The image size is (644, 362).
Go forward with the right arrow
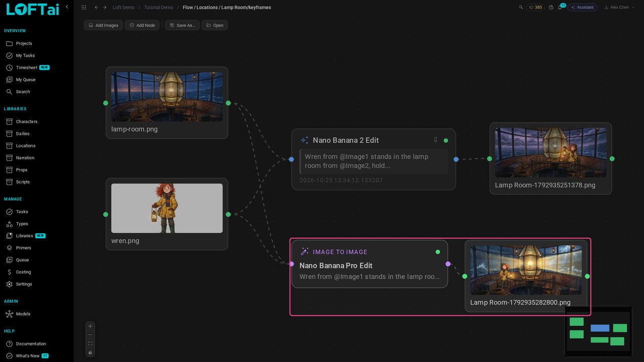pyautogui.click(x=105, y=8)
